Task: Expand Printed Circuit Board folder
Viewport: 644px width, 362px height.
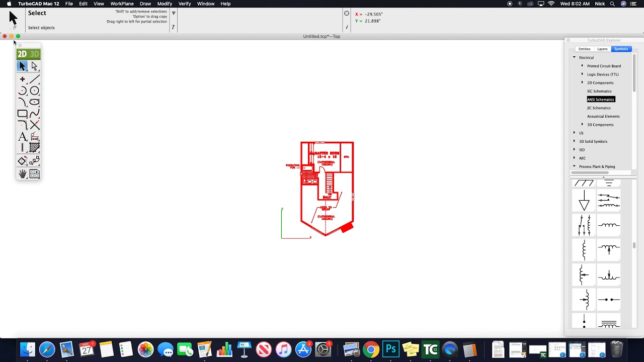Action: point(582,66)
